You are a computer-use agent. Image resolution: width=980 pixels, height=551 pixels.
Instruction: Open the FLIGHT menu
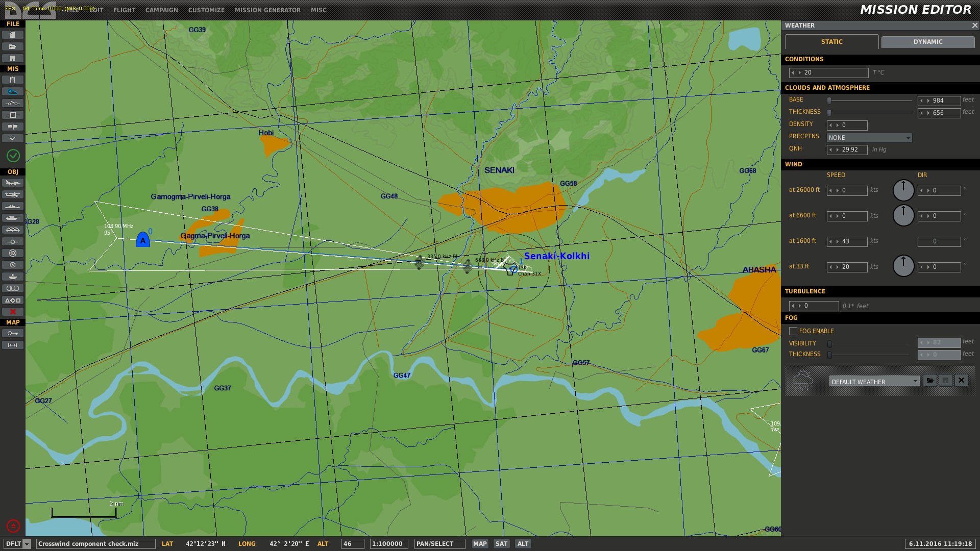(x=125, y=10)
